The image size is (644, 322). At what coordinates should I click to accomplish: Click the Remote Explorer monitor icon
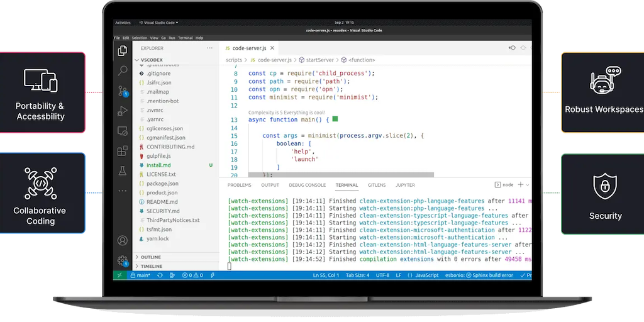click(x=123, y=131)
